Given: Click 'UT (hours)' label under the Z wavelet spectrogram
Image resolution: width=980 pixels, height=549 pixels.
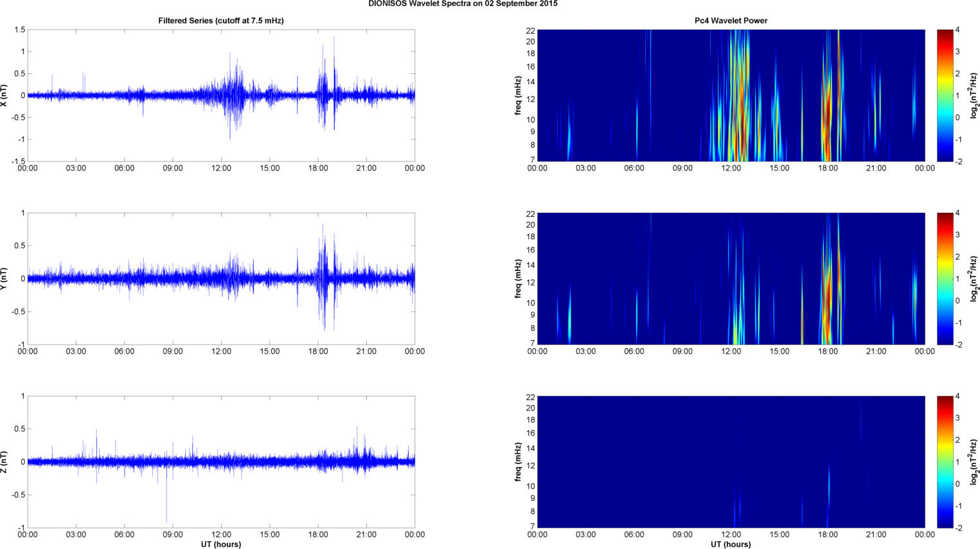Looking at the screenshot, I should point(731,544).
